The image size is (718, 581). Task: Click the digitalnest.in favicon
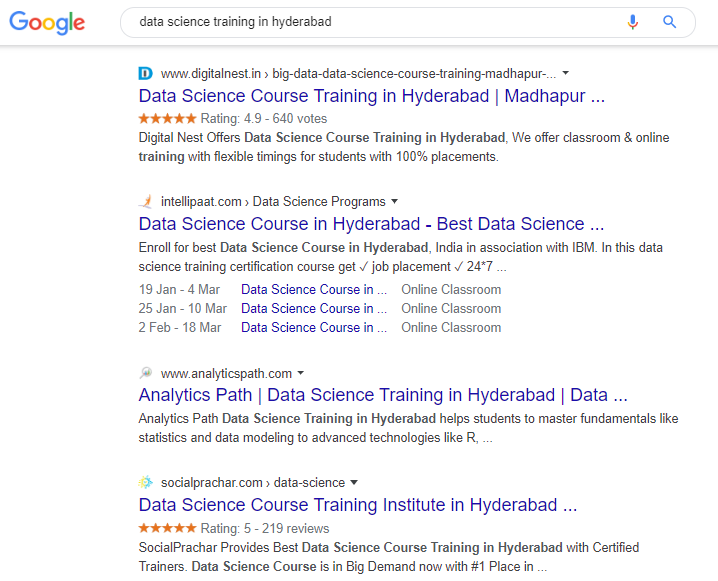146,73
